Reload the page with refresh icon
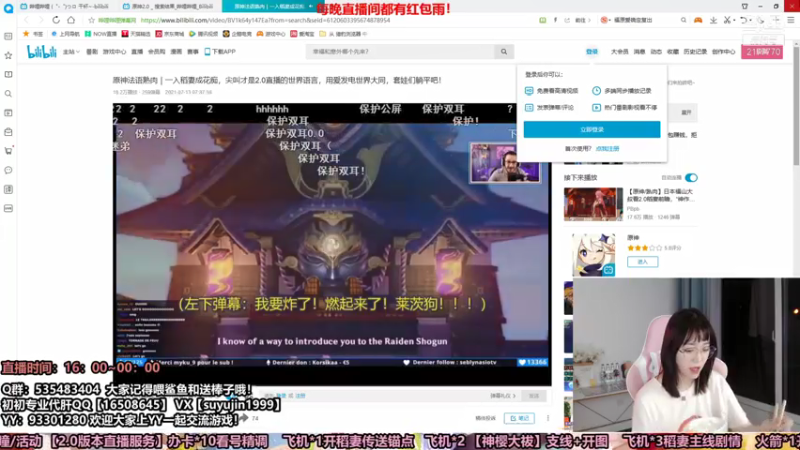Image resolution: width=800 pixels, height=450 pixels. coord(56,20)
